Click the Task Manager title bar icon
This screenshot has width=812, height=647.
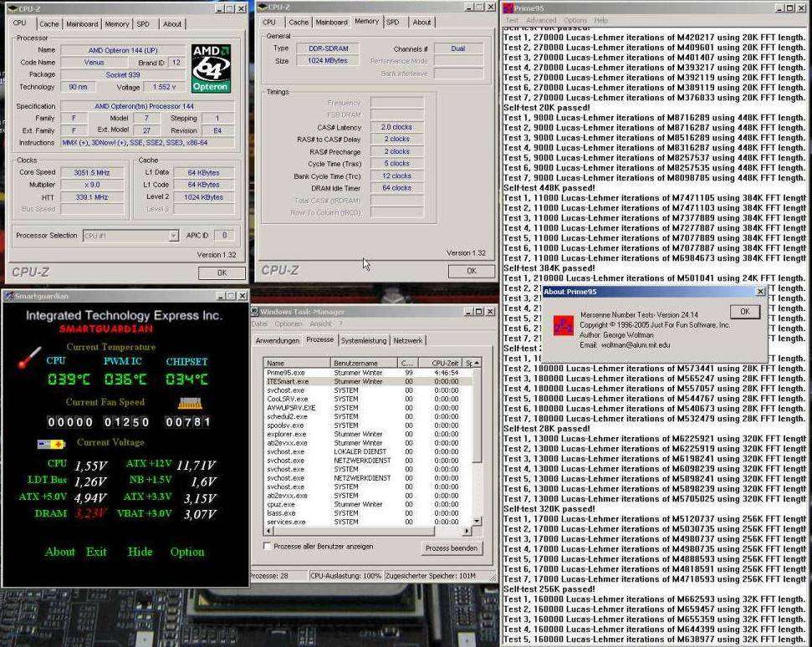pos(255,312)
